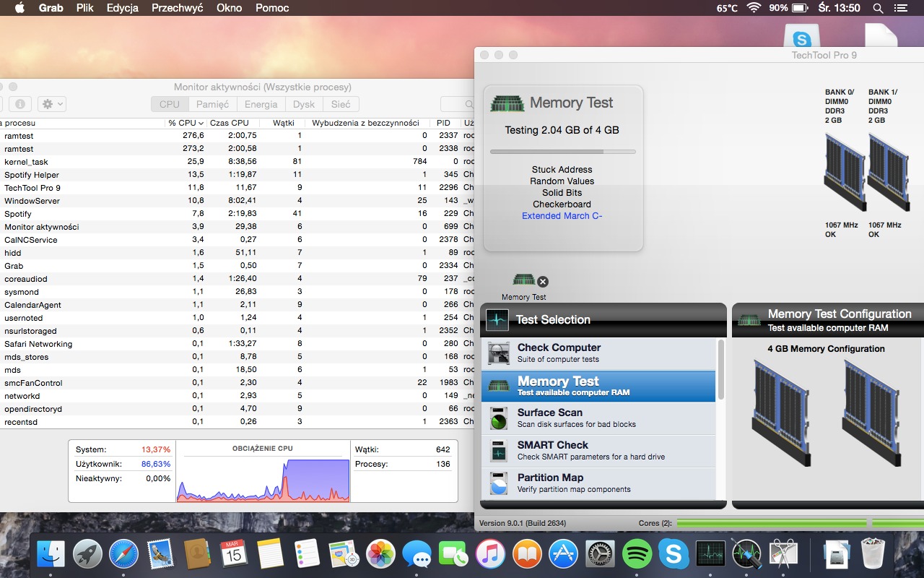Open the Edycja menu
This screenshot has width=924, height=578.
[123, 8]
